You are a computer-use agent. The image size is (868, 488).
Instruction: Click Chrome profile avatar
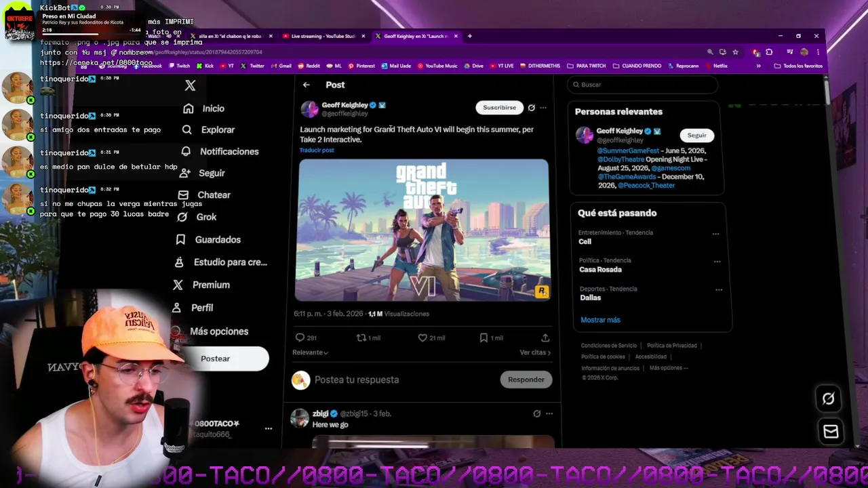804,52
